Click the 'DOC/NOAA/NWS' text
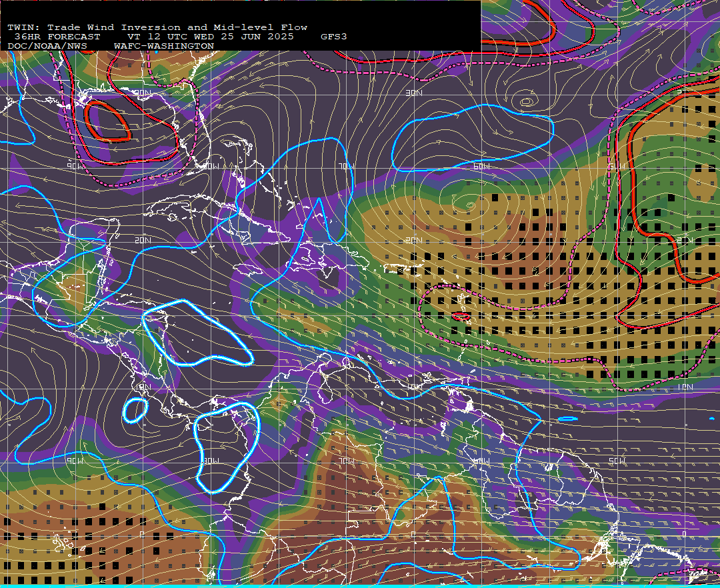This screenshot has width=720, height=588. click(x=47, y=46)
